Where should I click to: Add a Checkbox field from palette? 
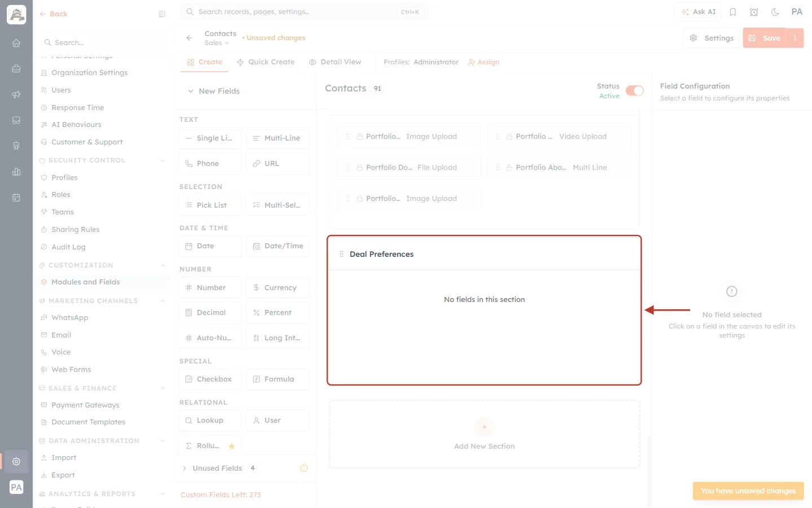pos(210,379)
